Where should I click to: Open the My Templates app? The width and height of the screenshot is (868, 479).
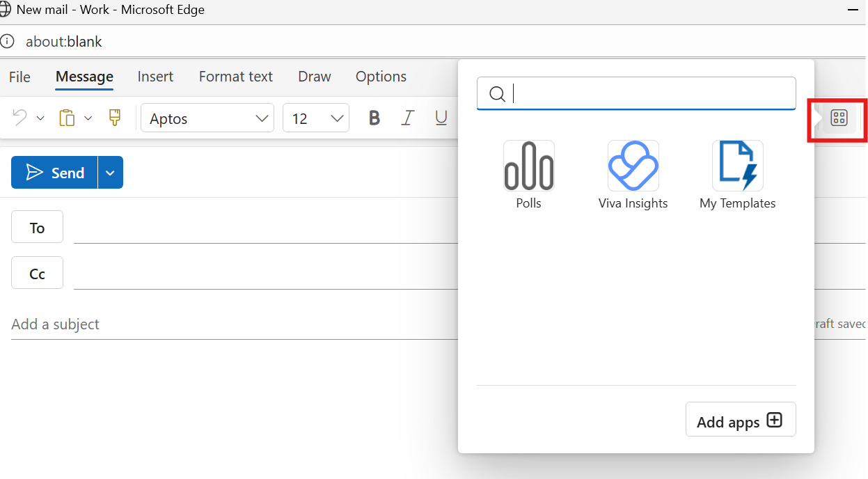point(738,175)
